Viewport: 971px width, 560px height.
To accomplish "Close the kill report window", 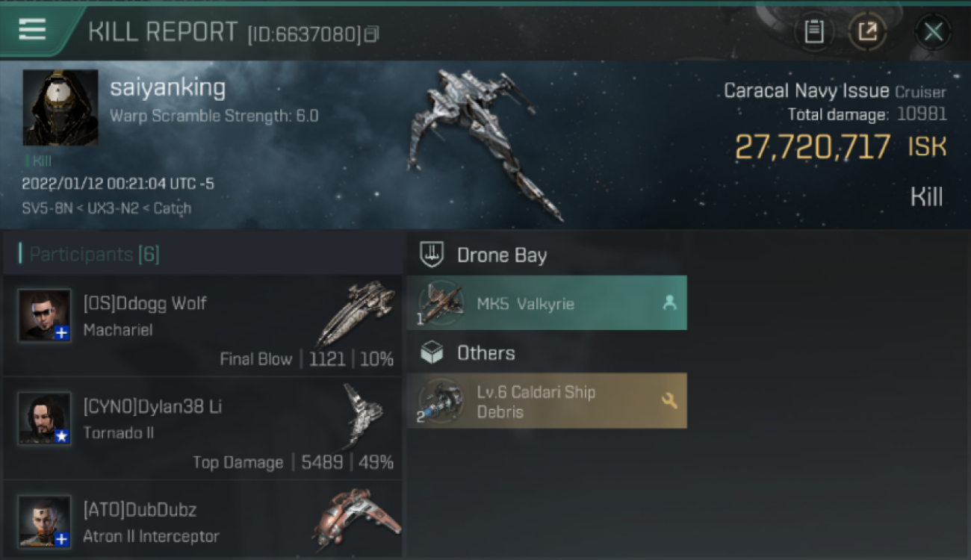I will pyautogui.click(x=933, y=32).
